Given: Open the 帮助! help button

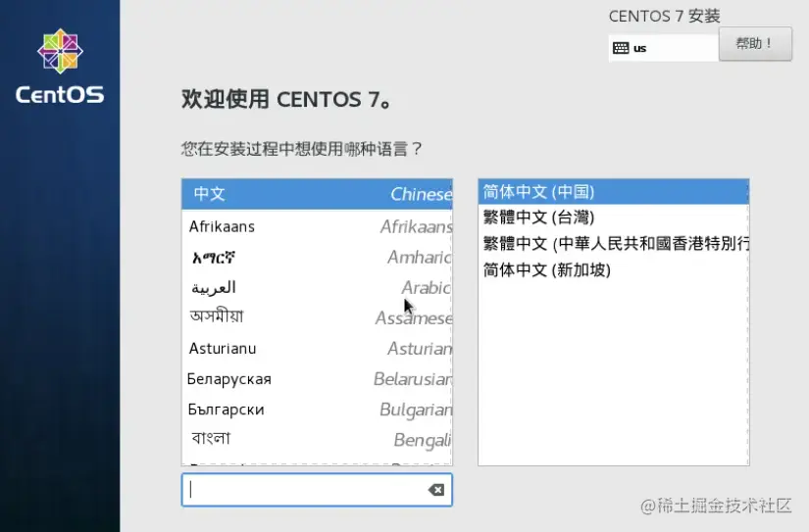Looking at the screenshot, I should tap(755, 44).
